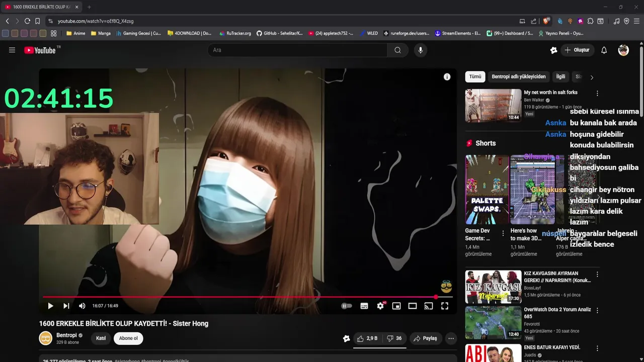Go back in the browser
The width and height of the screenshot is (644, 362).
tap(7, 21)
